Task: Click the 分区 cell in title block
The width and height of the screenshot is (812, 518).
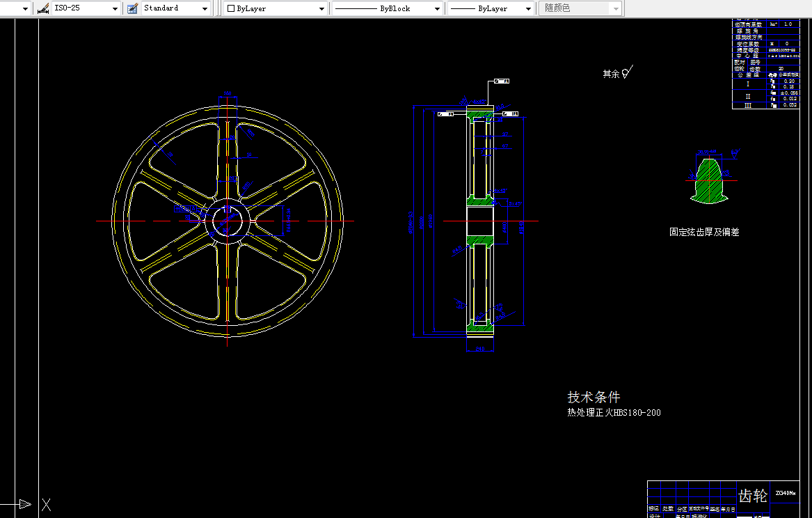Action: [682, 509]
